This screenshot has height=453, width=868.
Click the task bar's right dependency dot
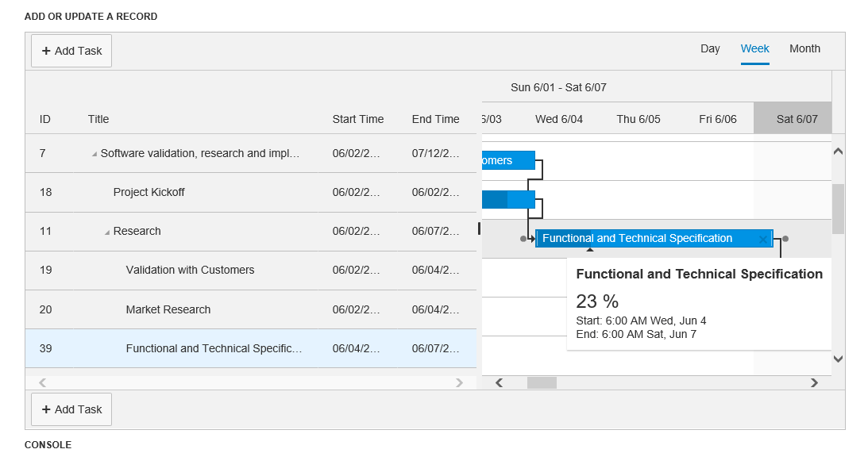785,238
